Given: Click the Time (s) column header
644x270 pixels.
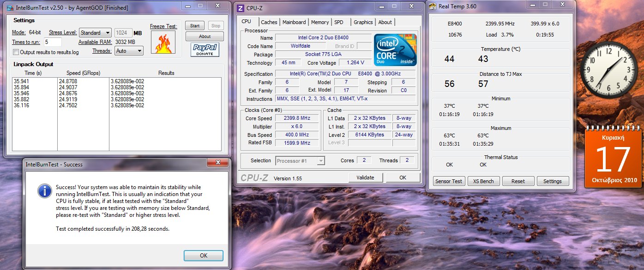Looking at the screenshot, I should pos(33,73).
